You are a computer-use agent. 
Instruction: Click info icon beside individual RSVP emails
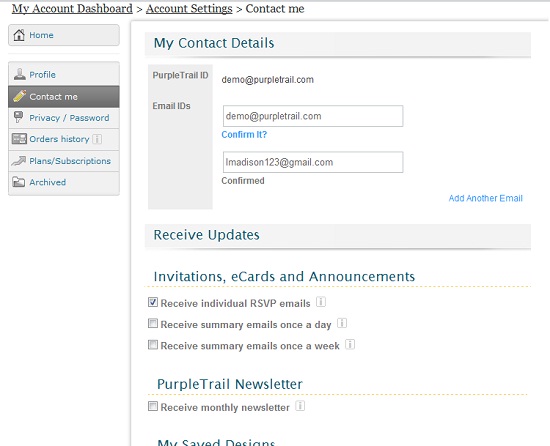321,302
